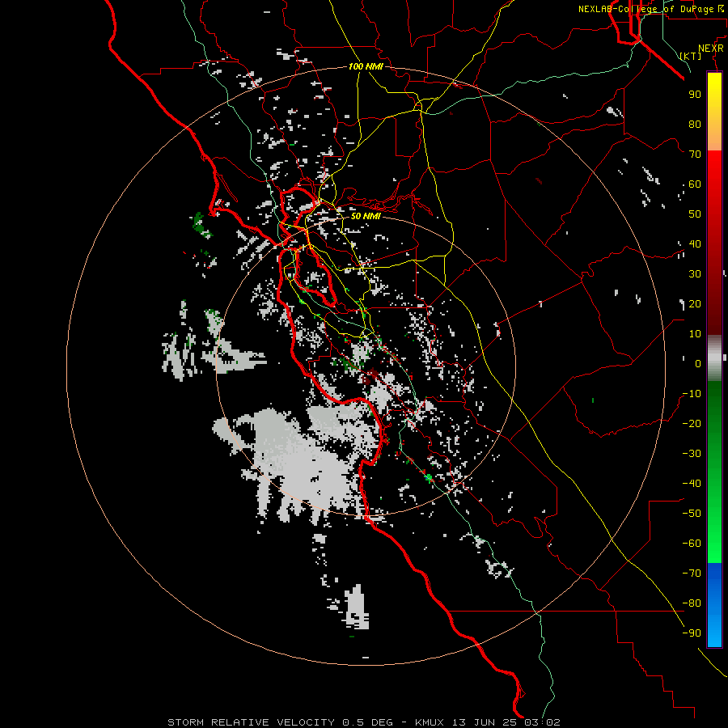Click the blue band of the color bar

click(714, 604)
